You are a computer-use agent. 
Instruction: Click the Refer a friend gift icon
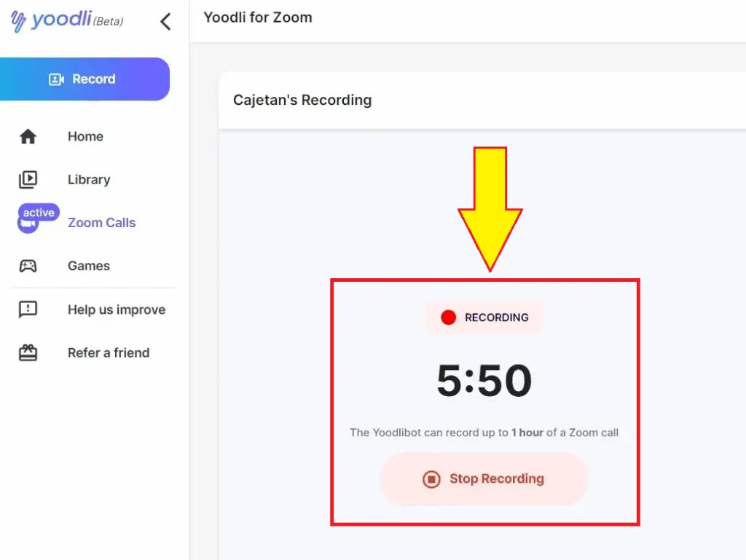[x=28, y=352]
